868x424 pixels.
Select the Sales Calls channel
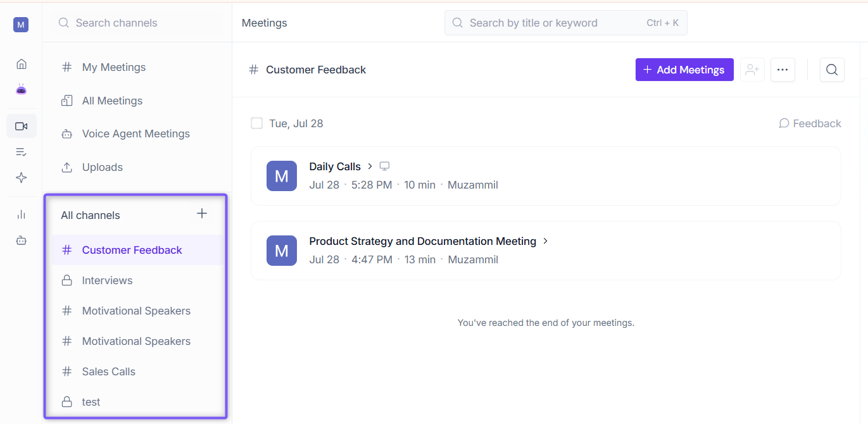pyautogui.click(x=137, y=371)
